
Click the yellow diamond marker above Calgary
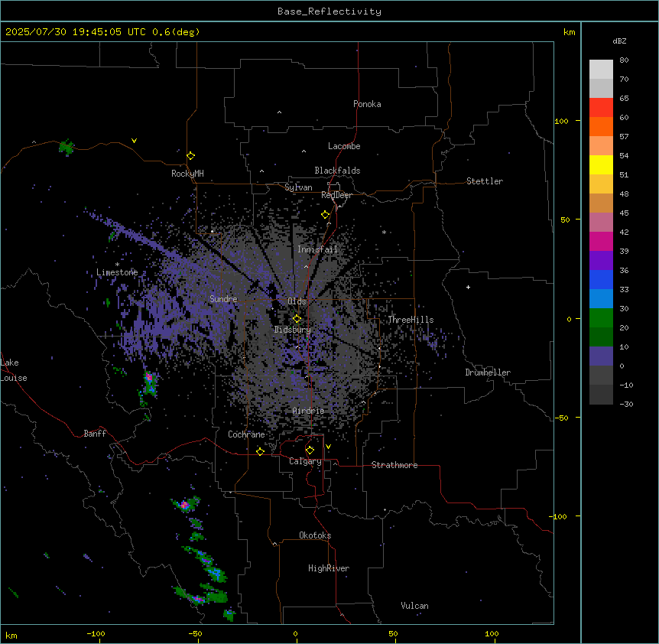click(x=310, y=450)
